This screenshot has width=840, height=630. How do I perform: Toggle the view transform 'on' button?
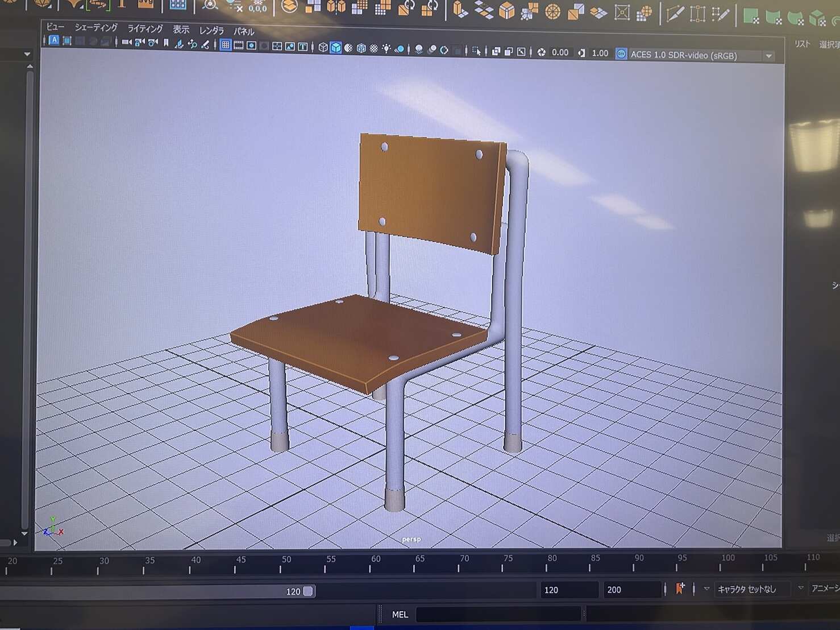[621, 54]
